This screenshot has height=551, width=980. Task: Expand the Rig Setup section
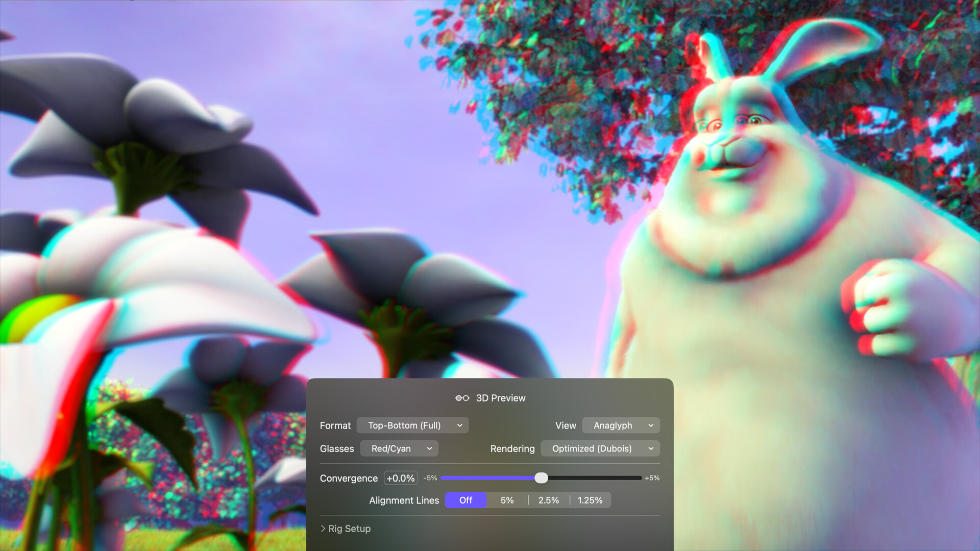pos(346,529)
